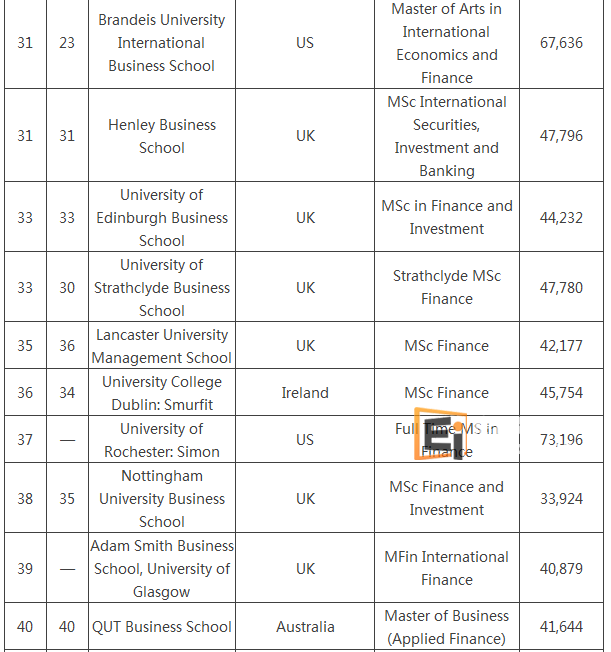The image size is (611, 652).
Task: Click the orange Ei watermark logo
Action: [x=438, y=435]
